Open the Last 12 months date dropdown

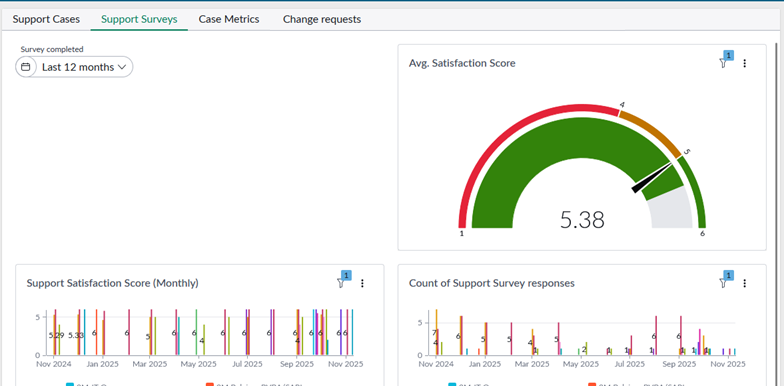(x=83, y=67)
